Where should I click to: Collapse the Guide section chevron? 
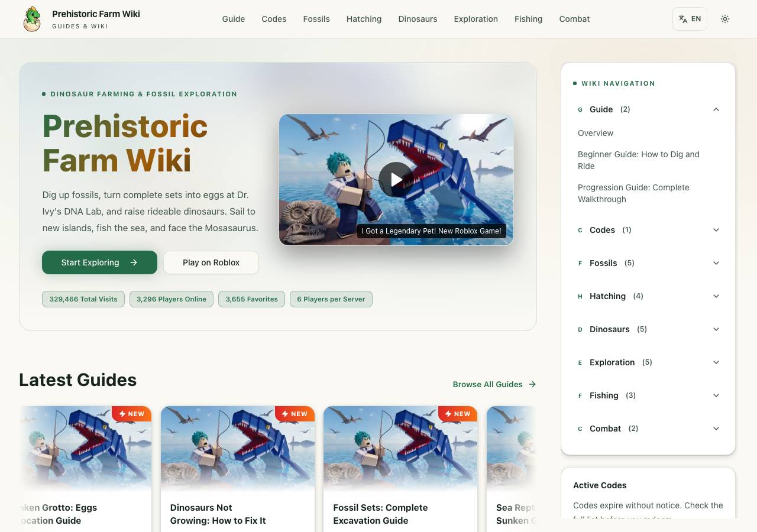(716, 109)
